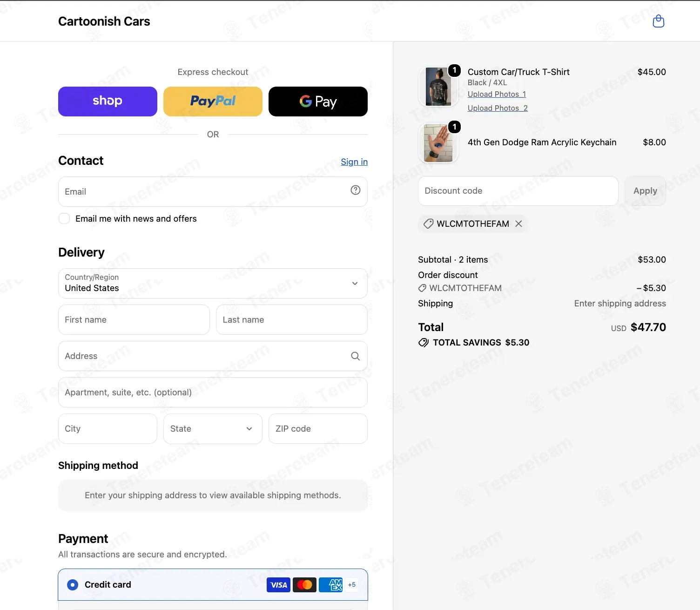Viewport: 700px width, 610px height.
Task: Click the Custom T-Shirt product thumbnail
Action: (438, 87)
